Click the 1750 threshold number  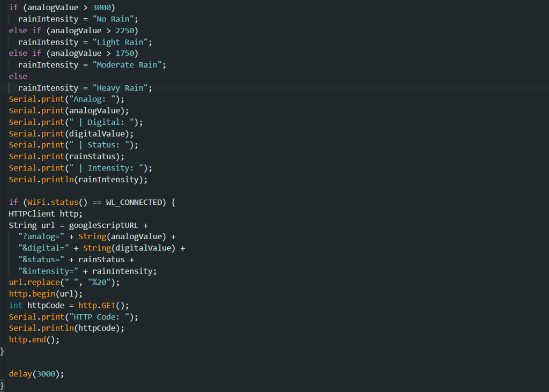tap(126, 53)
